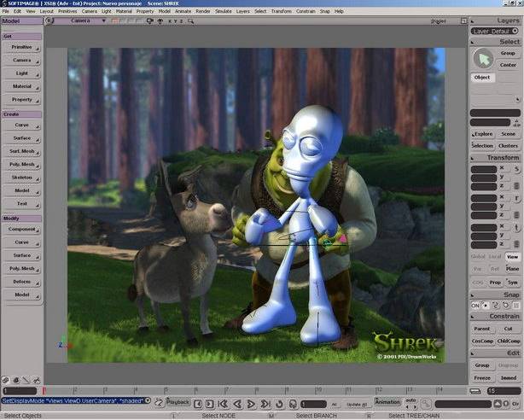Screen dimensions: 524x420
Task: Play animation backward
Action: tap(237, 404)
